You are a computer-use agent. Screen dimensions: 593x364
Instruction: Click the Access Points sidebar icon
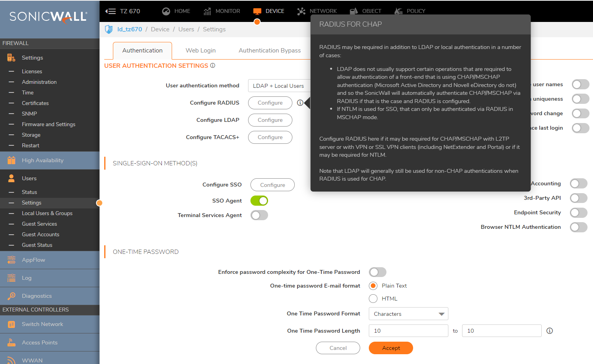11,342
